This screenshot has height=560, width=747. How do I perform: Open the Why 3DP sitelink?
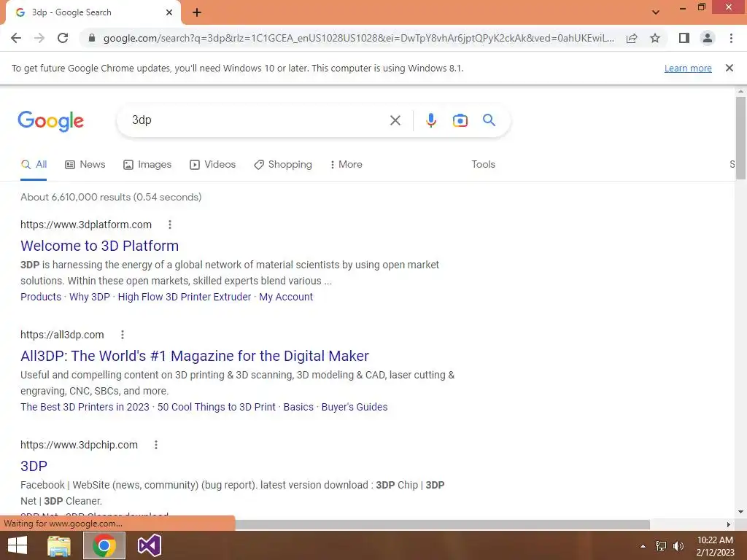(x=90, y=297)
